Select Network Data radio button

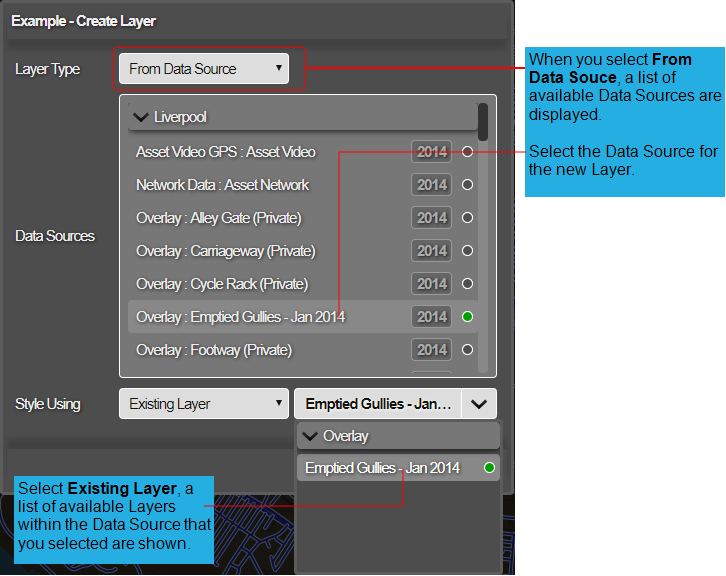[467, 185]
